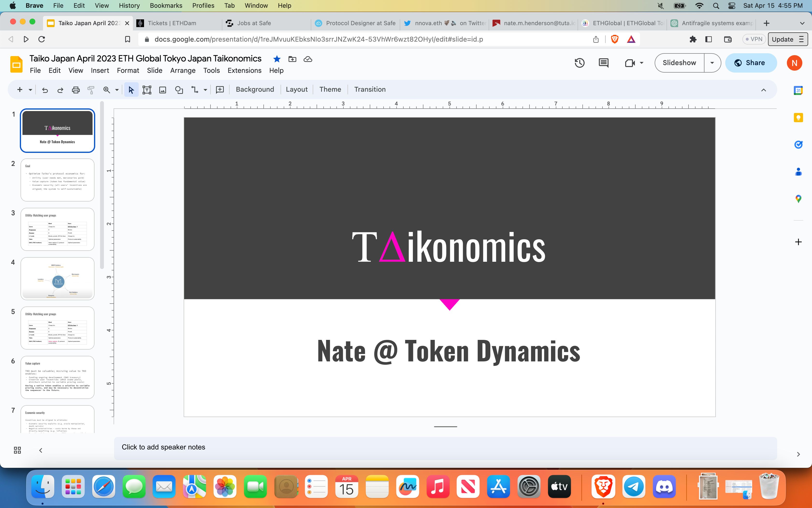
Task: Click the Brave Shields lion icon
Action: click(615, 39)
